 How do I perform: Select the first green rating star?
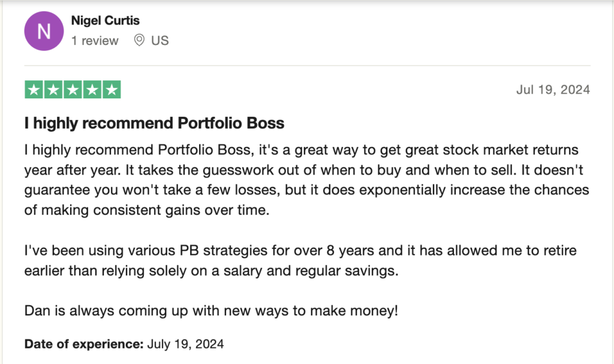[34, 90]
